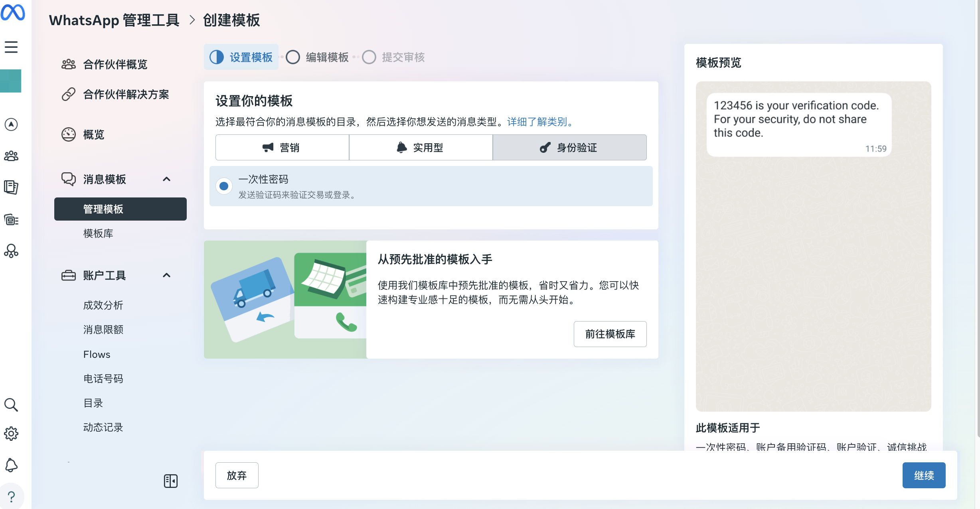
Task: Click the Meta logo
Action: click(x=13, y=13)
